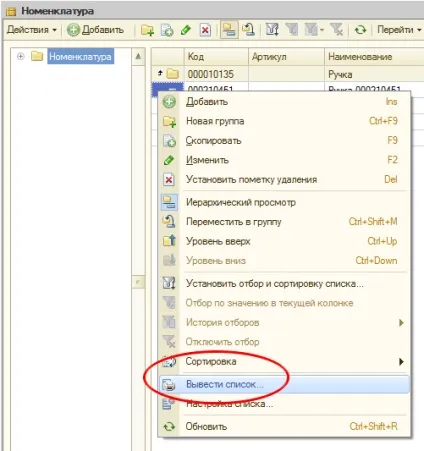This screenshot has height=451, width=424.
Task: Toggle hierarchical view toolbar icon
Action: coord(229,30)
